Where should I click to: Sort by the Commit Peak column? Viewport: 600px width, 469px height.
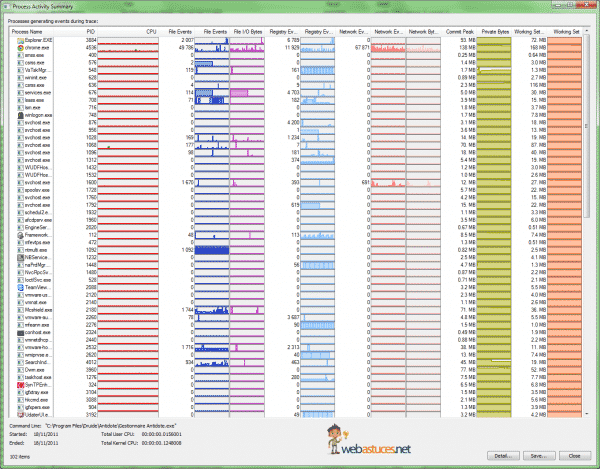click(x=455, y=31)
